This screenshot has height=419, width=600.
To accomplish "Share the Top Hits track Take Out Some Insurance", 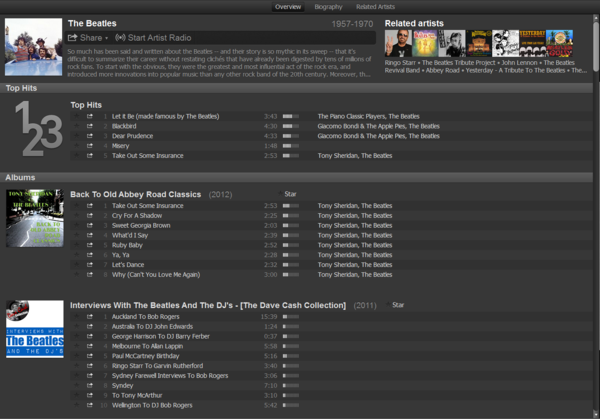I will tap(90, 156).
